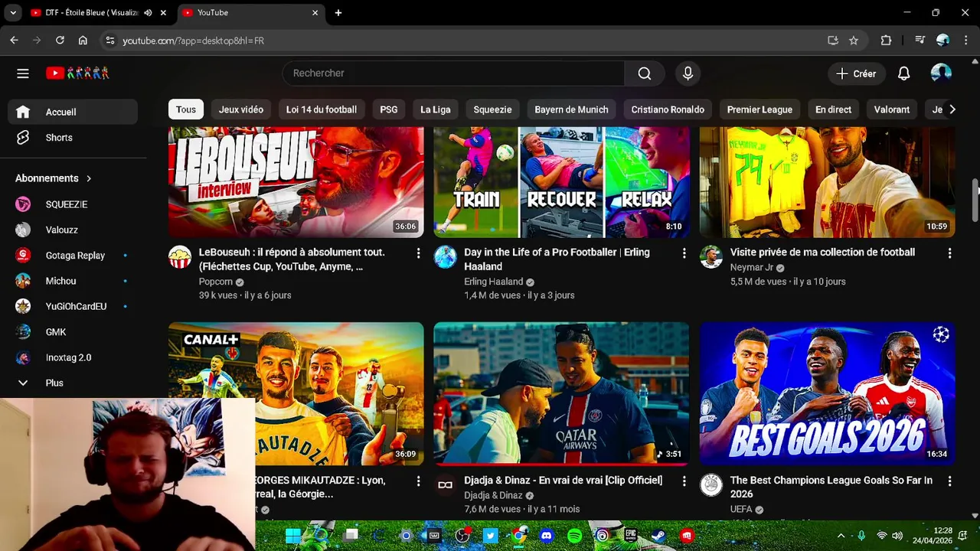Open more options for Mikautadze video

418,481
